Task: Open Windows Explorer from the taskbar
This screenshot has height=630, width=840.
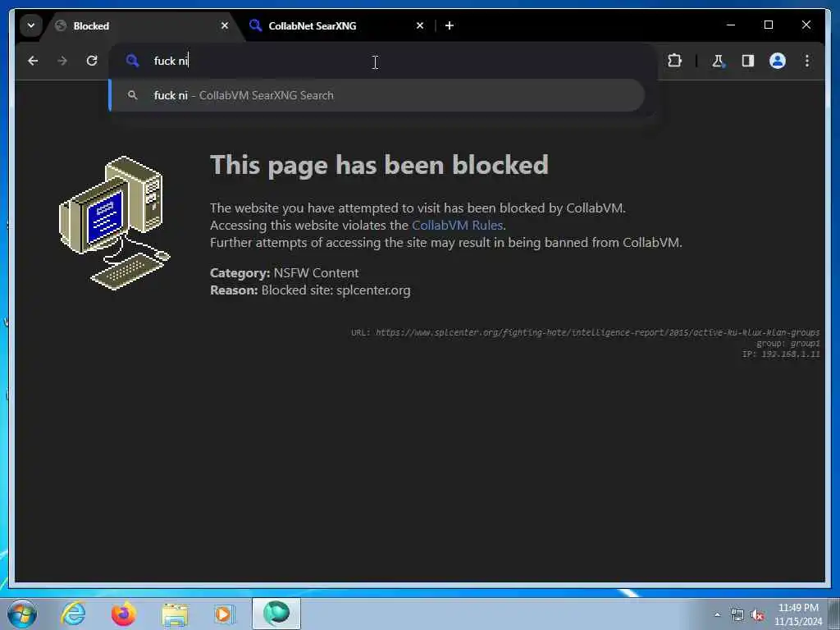Action: pos(175,614)
